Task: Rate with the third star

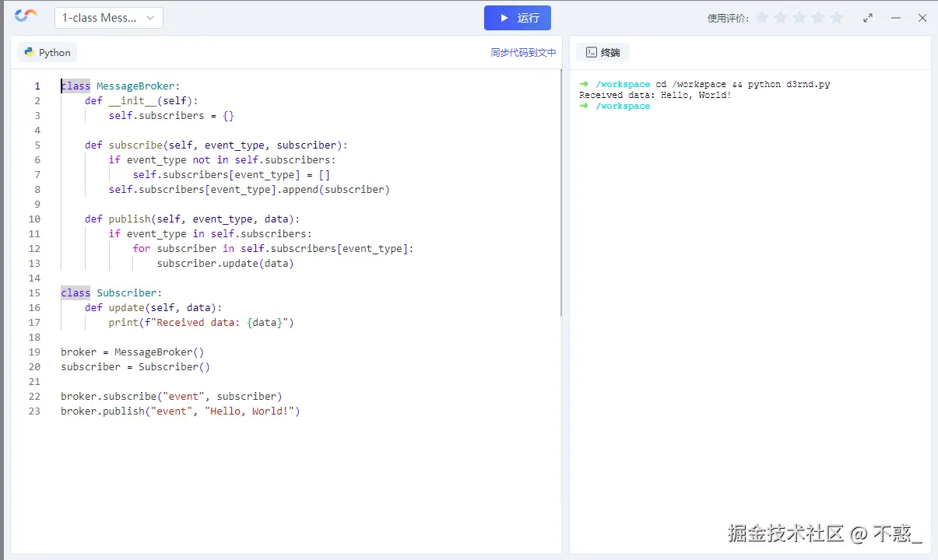Action: (799, 17)
